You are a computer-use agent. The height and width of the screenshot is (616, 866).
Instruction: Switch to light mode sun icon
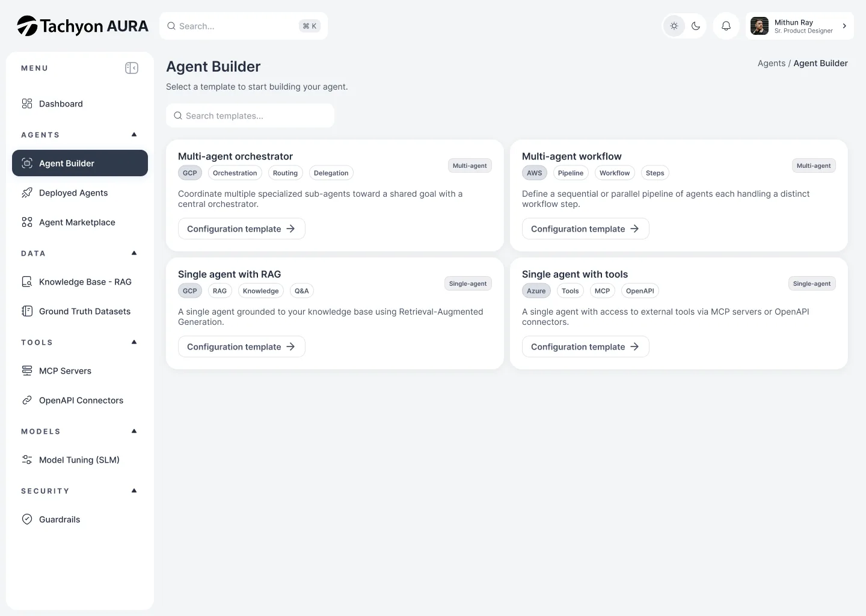(674, 26)
